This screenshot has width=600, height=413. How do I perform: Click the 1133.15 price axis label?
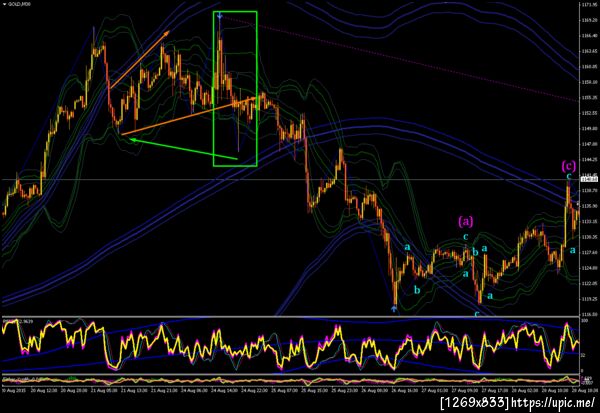(x=590, y=222)
